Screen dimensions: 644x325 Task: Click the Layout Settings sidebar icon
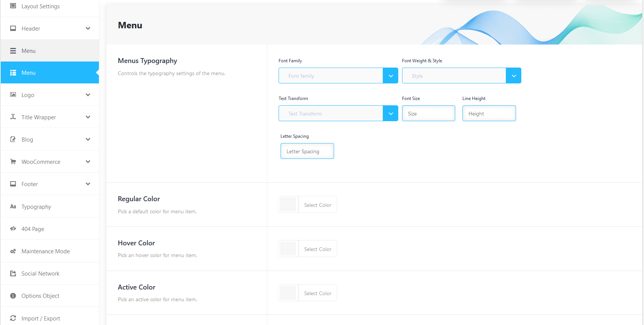13,6
